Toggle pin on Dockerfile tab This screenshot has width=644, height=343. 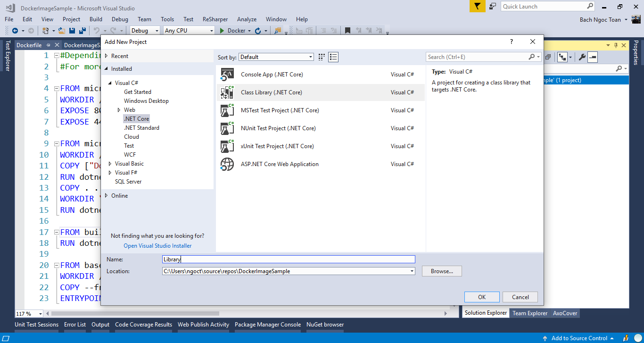click(x=48, y=45)
